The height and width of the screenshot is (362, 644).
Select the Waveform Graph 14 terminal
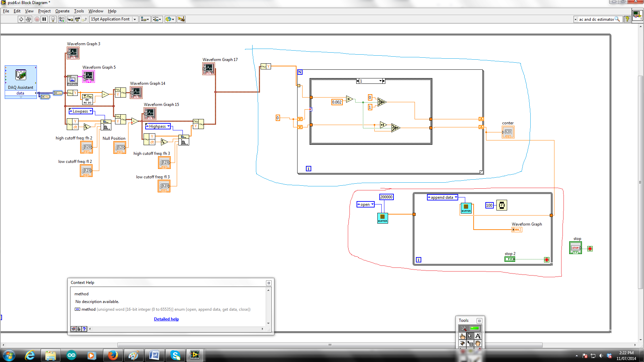(x=136, y=93)
